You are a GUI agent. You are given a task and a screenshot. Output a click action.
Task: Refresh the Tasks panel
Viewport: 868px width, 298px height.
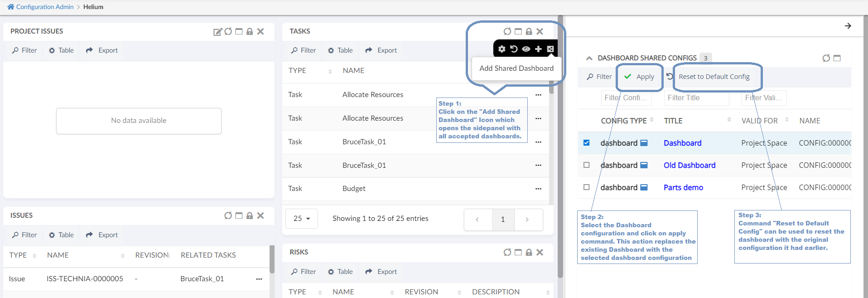click(507, 31)
